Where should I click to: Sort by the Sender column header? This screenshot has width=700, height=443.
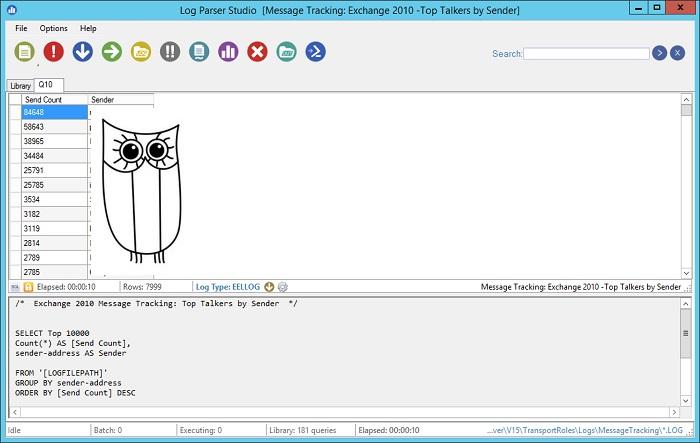point(121,100)
